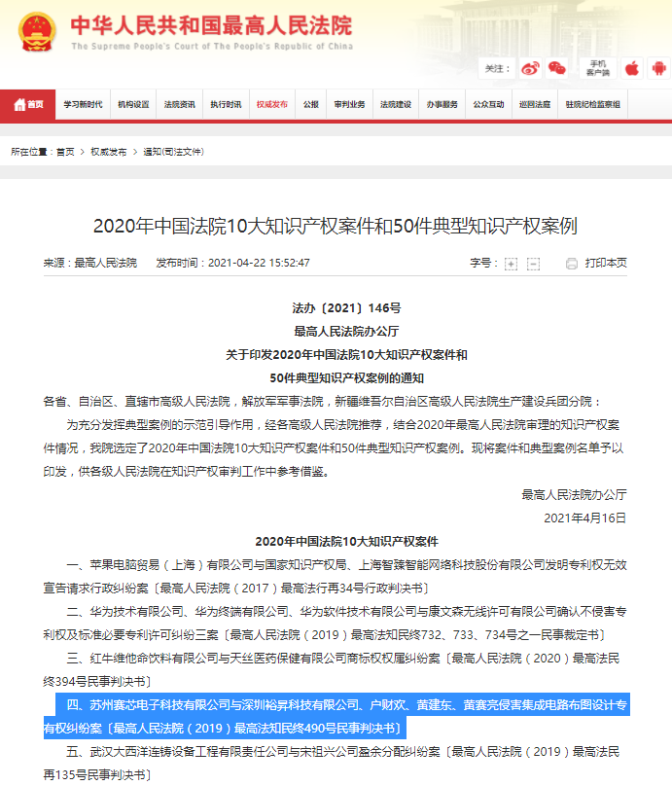Click the 通知(司法文件) breadcrumb link
Viewport: 672px width, 786px height.
173,152
